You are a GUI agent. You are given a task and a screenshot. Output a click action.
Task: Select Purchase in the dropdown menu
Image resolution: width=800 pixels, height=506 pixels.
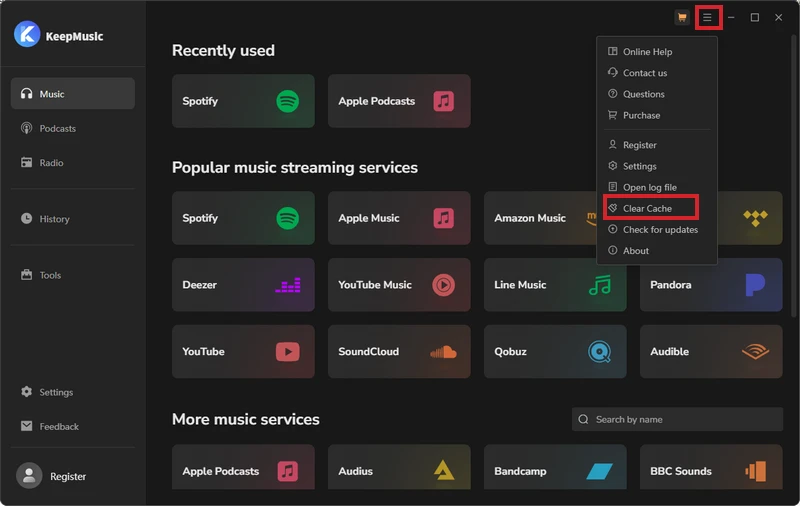tap(657, 115)
